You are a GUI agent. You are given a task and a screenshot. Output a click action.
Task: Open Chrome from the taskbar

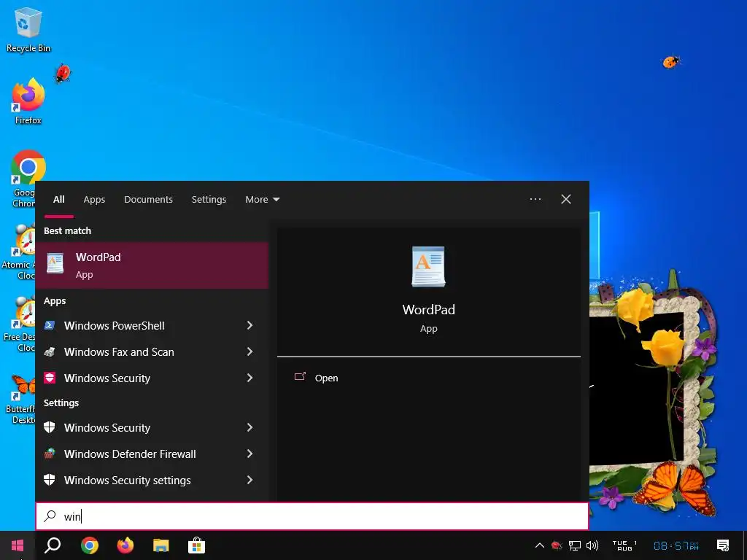(90, 545)
